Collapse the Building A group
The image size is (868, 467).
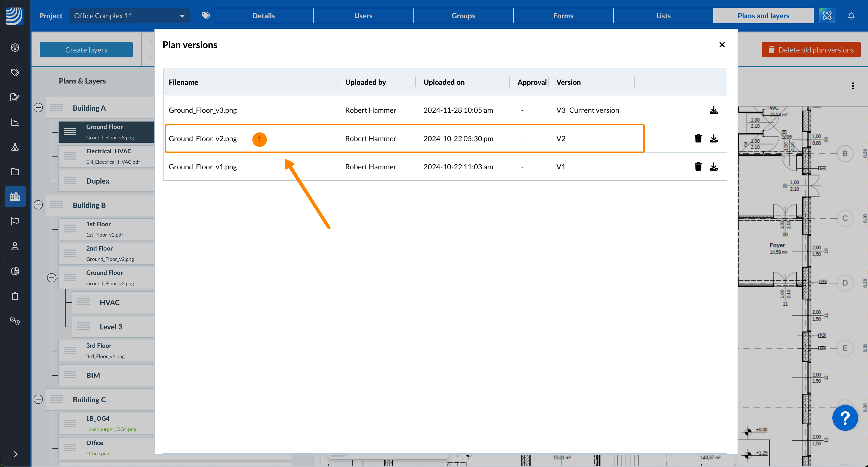38,108
